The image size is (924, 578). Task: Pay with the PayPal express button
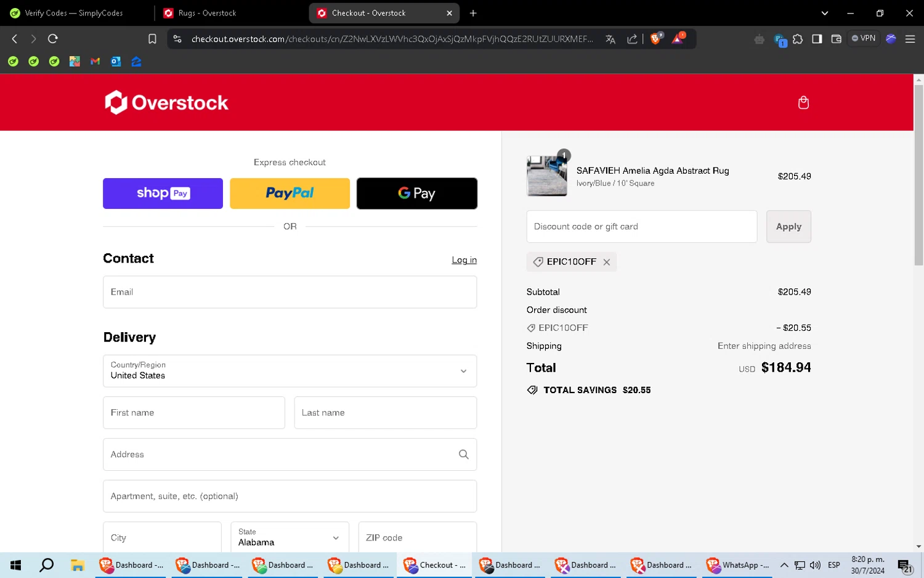pyautogui.click(x=290, y=193)
